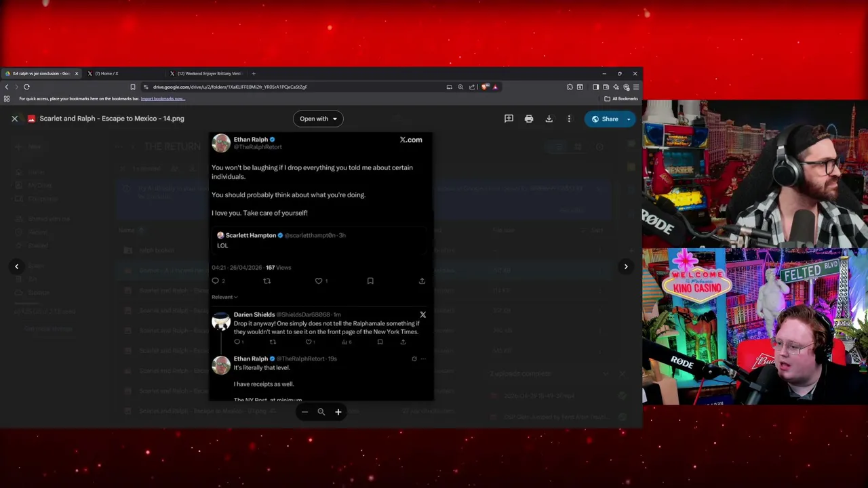This screenshot has width=868, height=488.
Task: Show the previous file in preview
Action: click(17, 266)
